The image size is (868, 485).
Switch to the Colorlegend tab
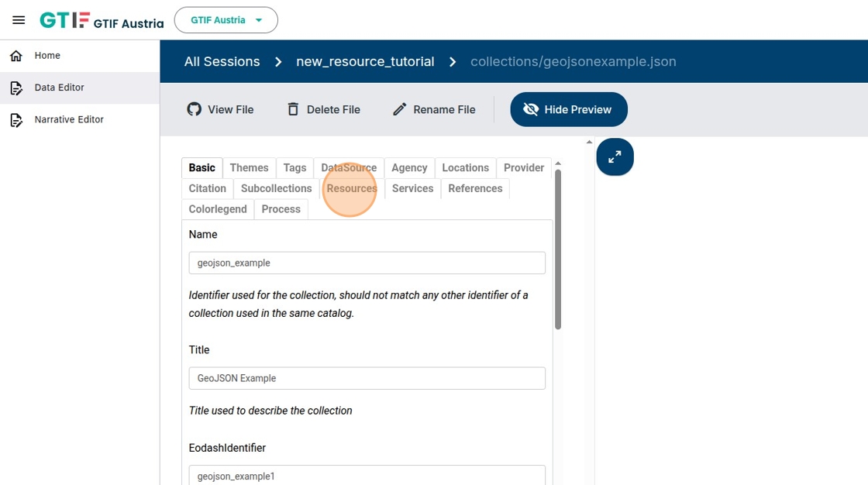pos(218,209)
